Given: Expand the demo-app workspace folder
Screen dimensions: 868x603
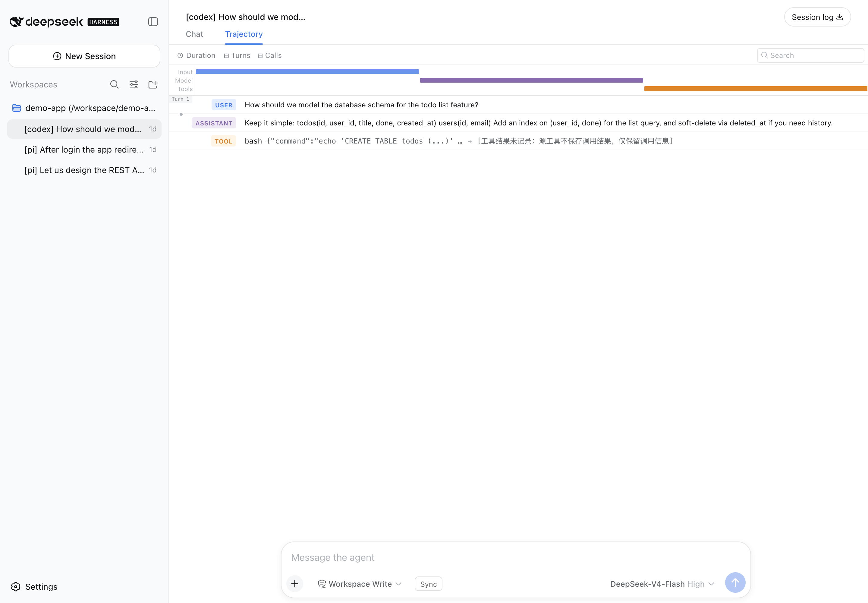Looking at the screenshot, I should click(84, 108).
